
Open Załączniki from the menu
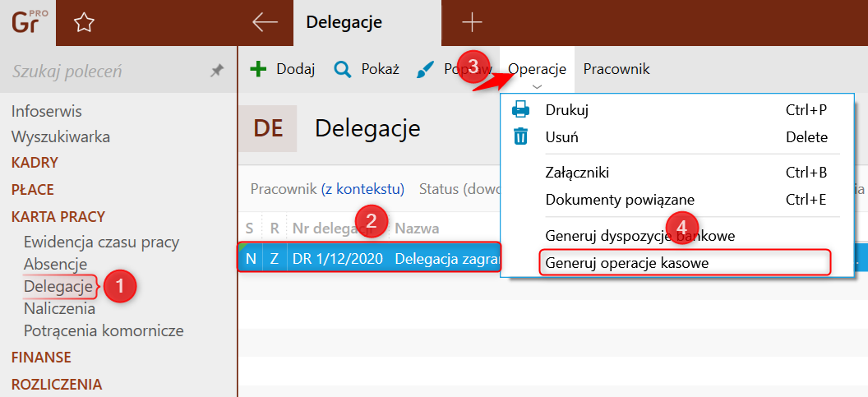point(577,173)
